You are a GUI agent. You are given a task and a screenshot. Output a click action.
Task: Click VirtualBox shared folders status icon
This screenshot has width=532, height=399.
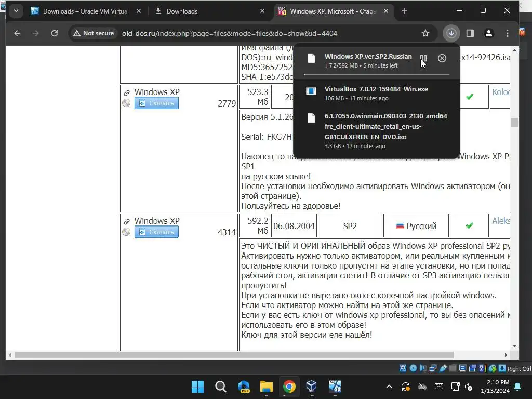[x=453, y=368]
